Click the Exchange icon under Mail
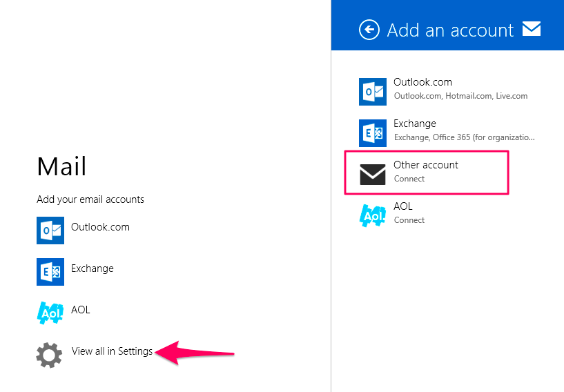 50,271
